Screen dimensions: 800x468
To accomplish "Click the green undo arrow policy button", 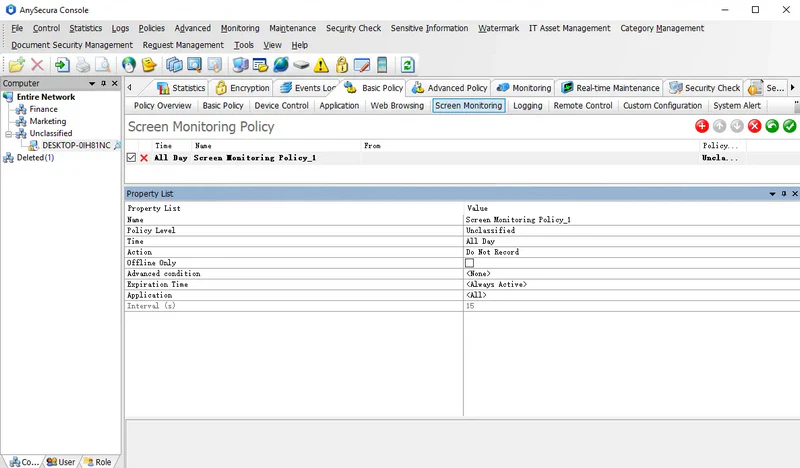I will 772,126.
